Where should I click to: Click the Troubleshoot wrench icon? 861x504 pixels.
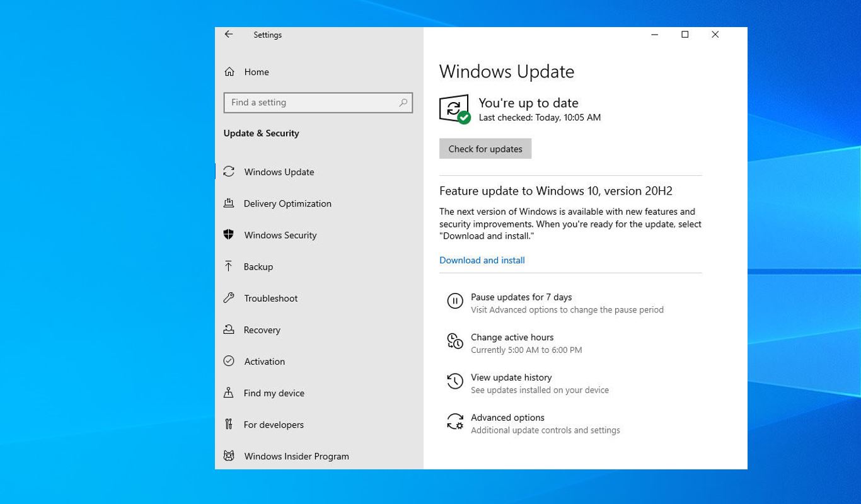click(229, 297)
